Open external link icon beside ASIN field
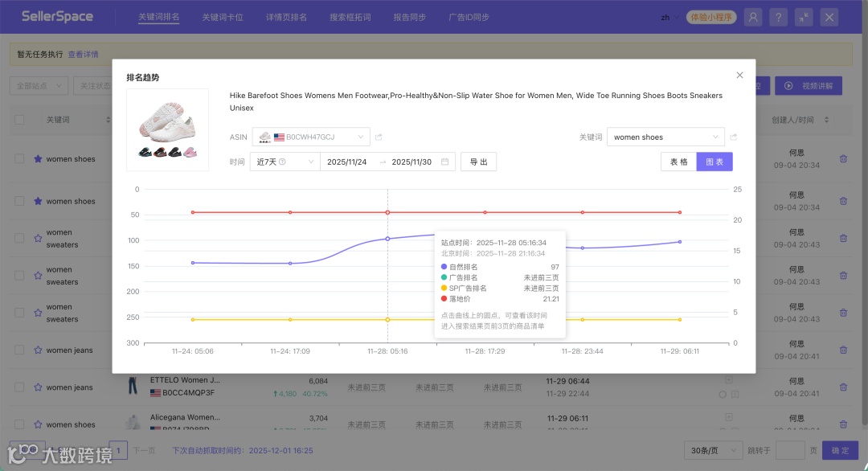Screen dimensions: 868x471 (x=379, y=137)
